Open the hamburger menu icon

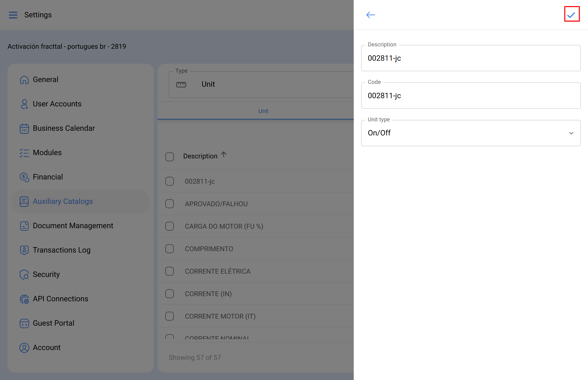tap(13, 15)
